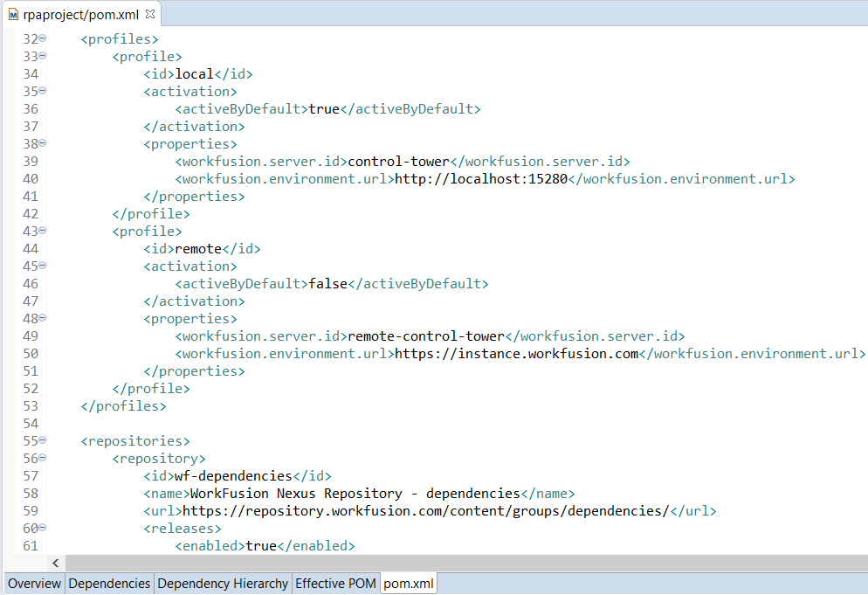Screen dimensions: 868x595
Task: Click the 'WorkFusion Nexus Repository - dependencies' name
Action: tap(355, 493)
